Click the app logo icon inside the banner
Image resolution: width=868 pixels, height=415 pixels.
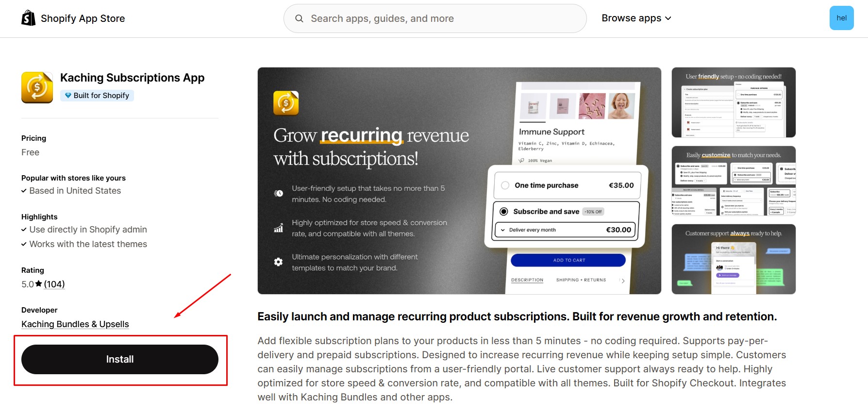286,103
